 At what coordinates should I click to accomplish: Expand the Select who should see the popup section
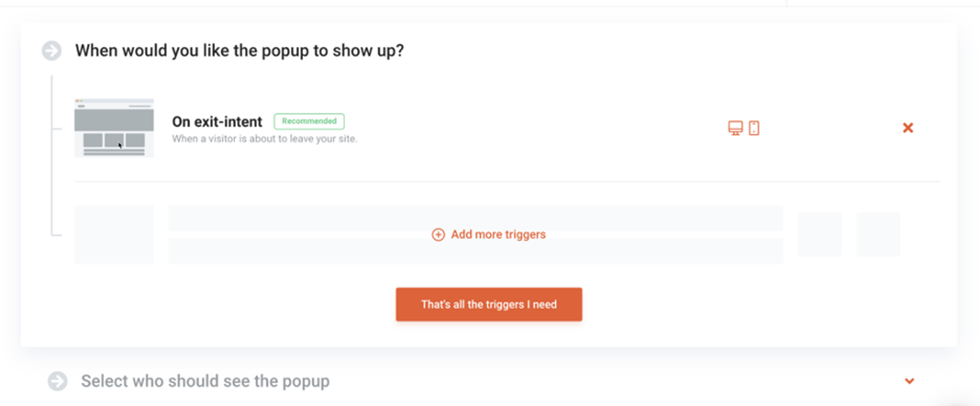click(x=206, y=381)
